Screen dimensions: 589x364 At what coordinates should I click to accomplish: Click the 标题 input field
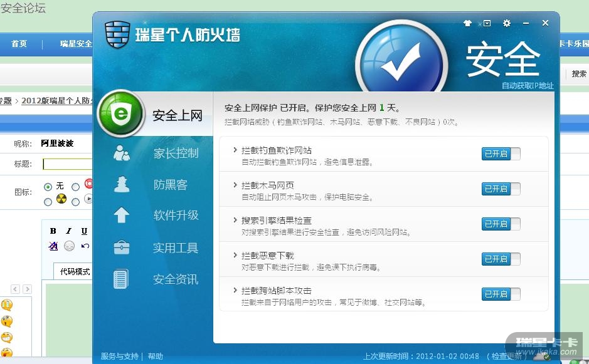coord(68,164)
